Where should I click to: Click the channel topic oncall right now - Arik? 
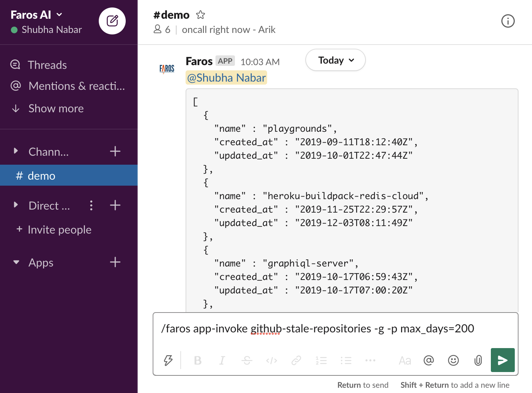[229, 30]
